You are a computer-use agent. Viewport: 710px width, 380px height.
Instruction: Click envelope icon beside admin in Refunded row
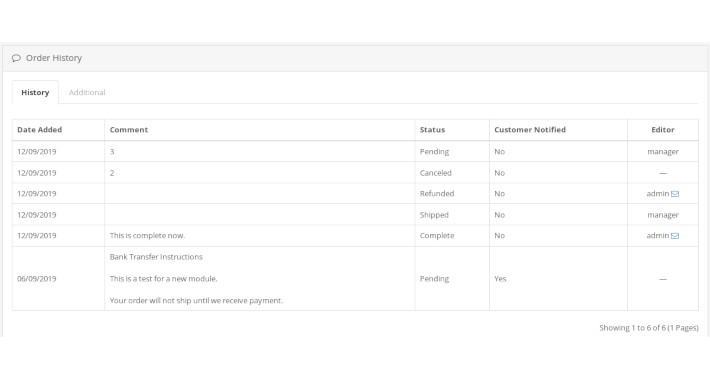(x=675, y=194)
